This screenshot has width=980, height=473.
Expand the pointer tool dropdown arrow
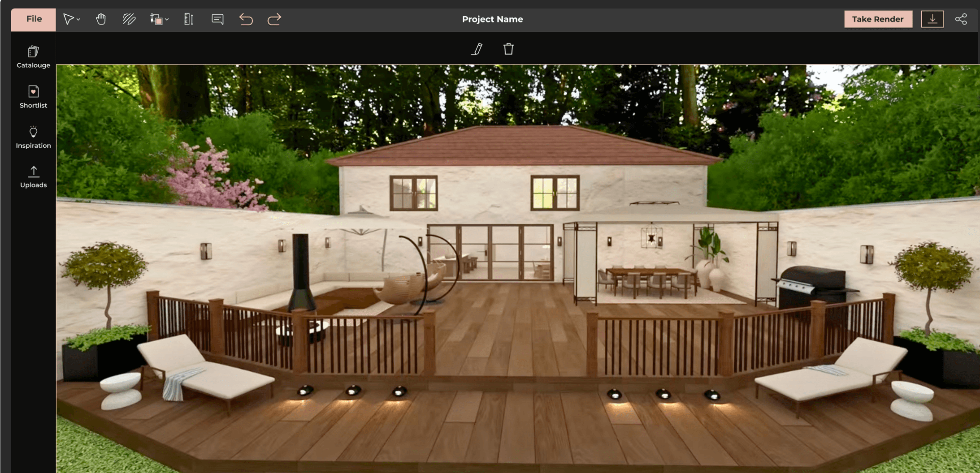[78, 20]
